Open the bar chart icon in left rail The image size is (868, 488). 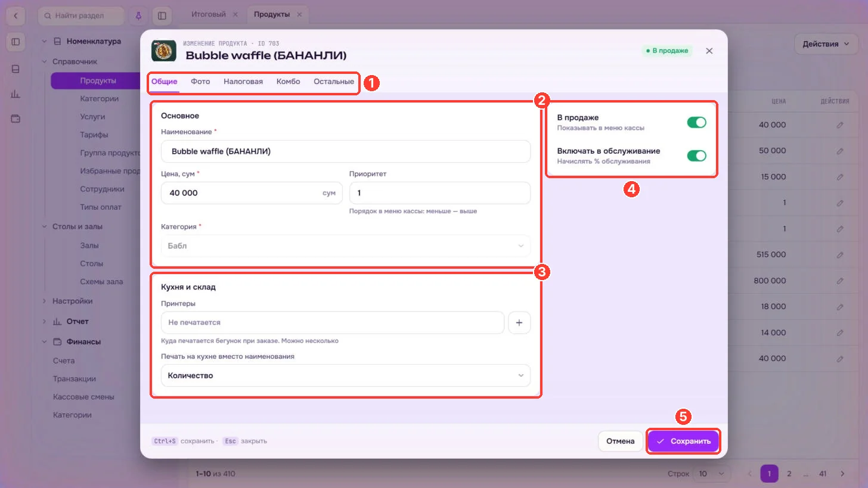(15, 94)
